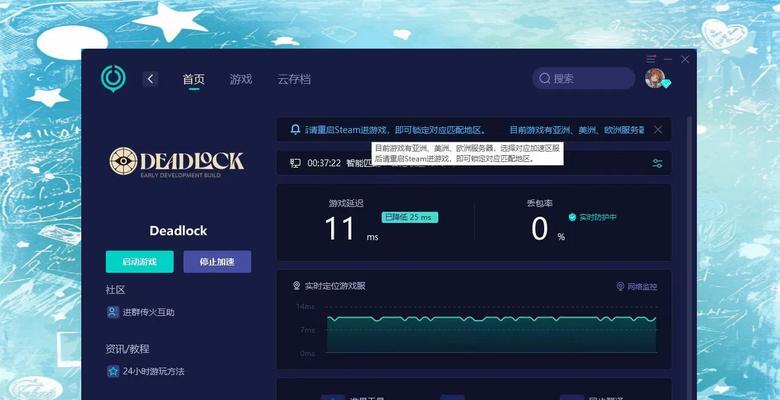
Task: Click the bell notification icon
Action: tap(295, 130)
